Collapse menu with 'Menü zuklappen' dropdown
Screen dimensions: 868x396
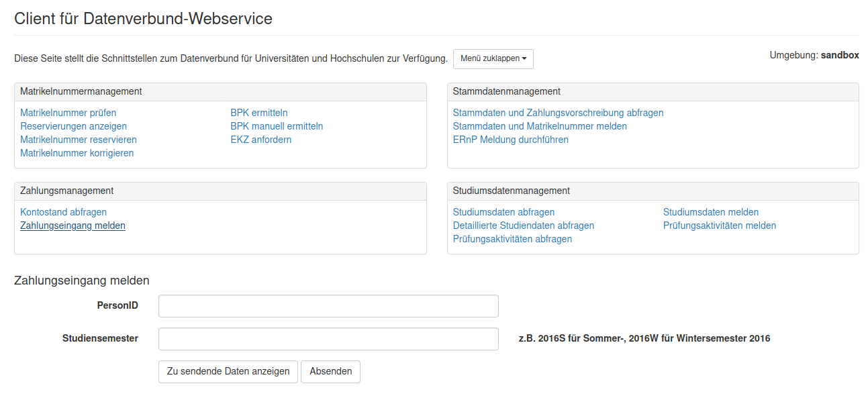493,58
